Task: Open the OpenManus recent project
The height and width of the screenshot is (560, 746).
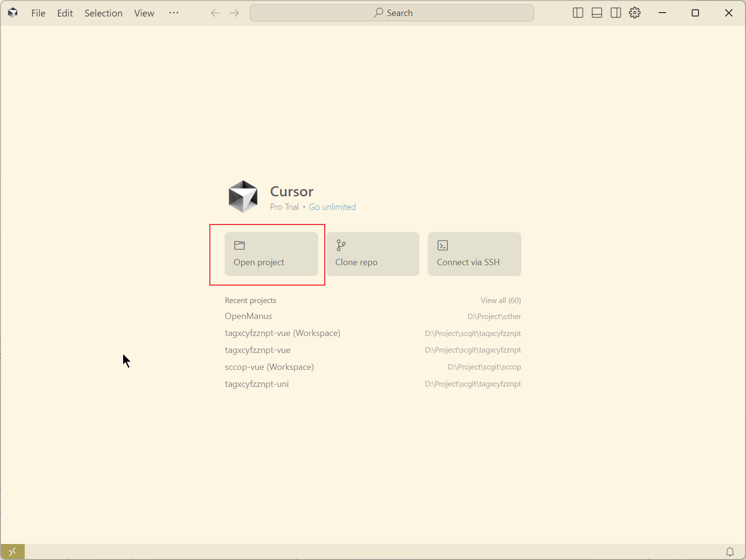Action: (248, 316)
